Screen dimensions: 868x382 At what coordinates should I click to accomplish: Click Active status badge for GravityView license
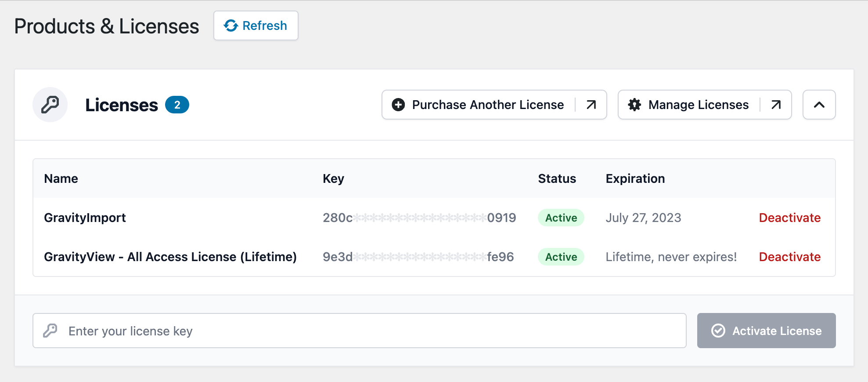click(561, 257)
